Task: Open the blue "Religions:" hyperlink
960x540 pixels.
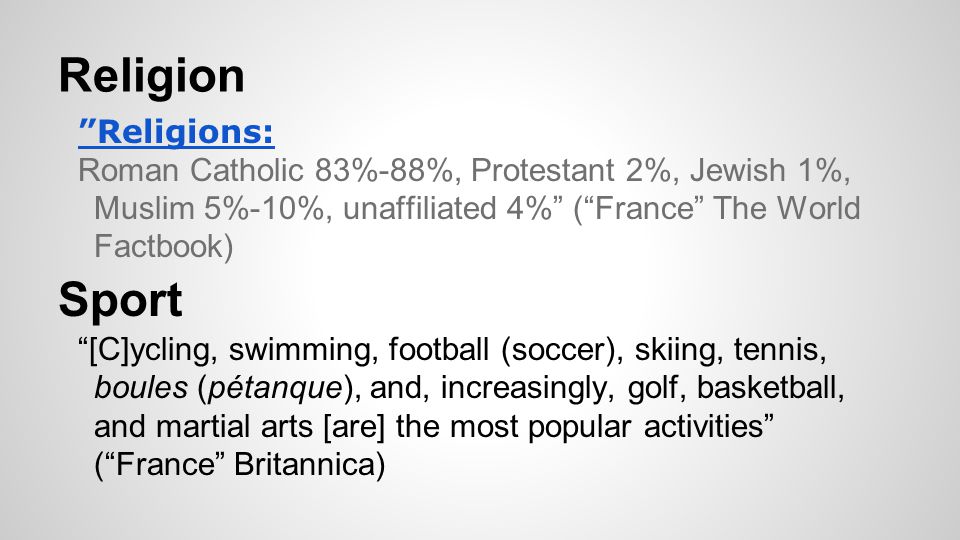Action: tap(176, 132)
